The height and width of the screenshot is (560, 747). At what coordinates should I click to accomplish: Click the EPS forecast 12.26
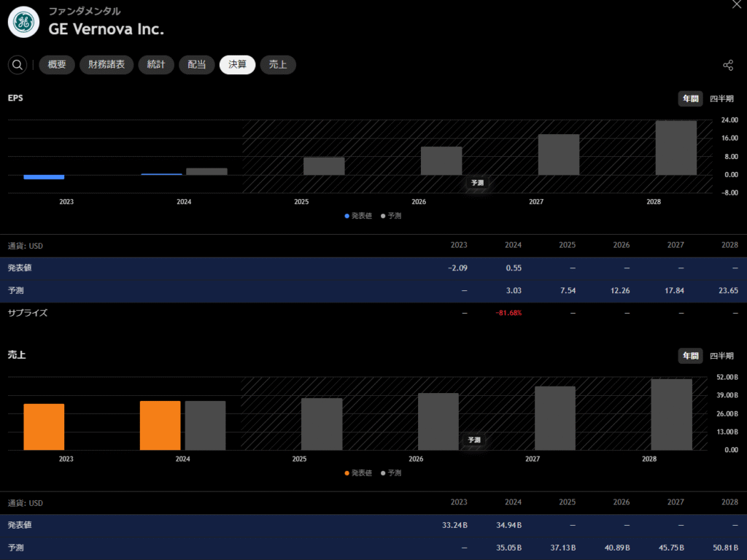click(x=620, y=290)
